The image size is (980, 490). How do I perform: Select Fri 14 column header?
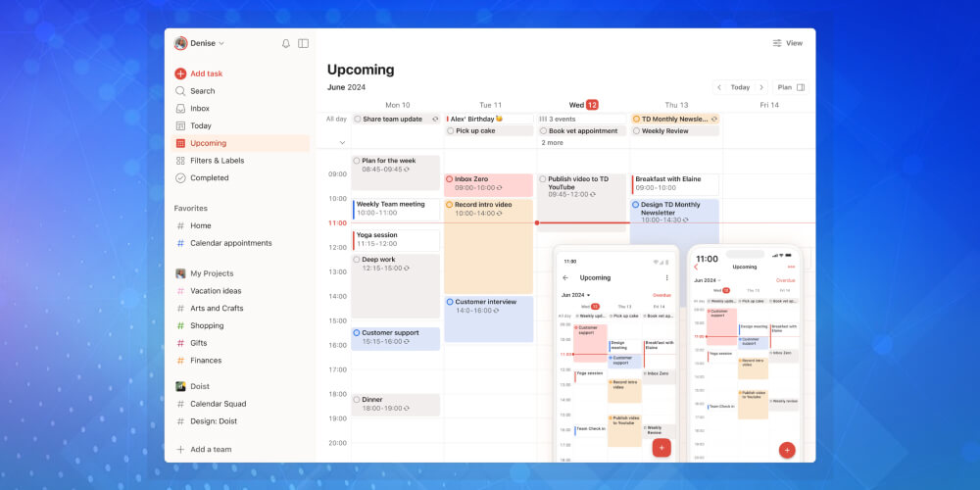click(x=768, y=105)
